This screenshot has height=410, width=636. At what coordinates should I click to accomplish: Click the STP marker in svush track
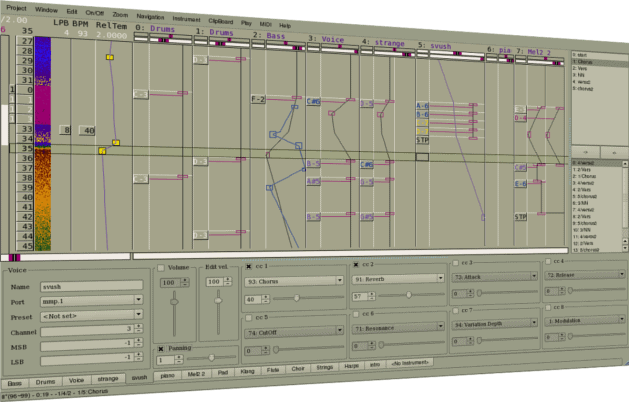[422, 140]
